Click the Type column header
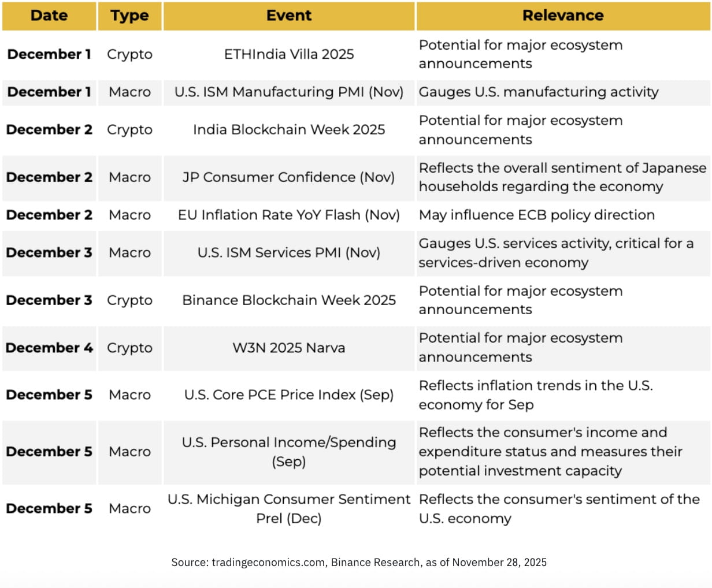Viewport: 712px width, 588px height. (129, 16)
